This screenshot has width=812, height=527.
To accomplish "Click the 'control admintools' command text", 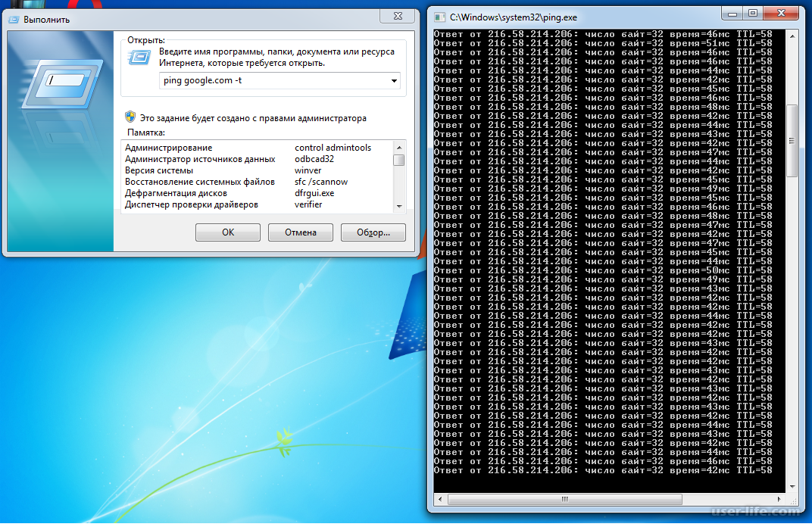I will [x=333, y=148].
